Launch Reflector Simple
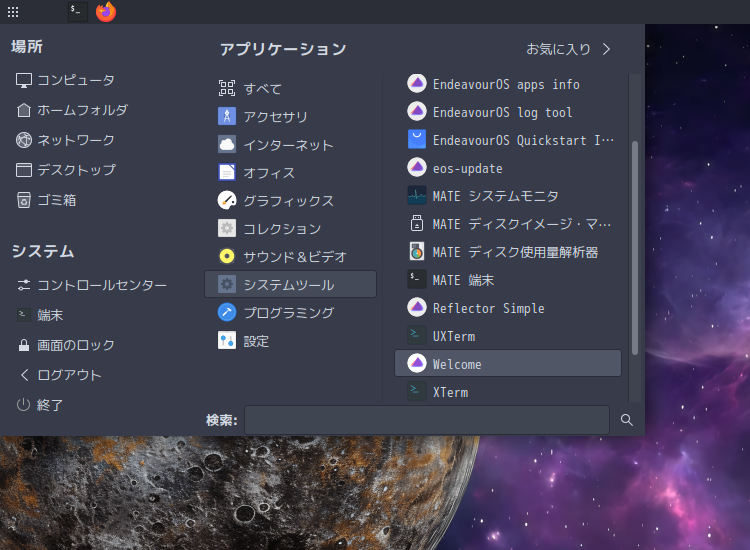This screenshot has width=750, height=550. pos(507,308)
